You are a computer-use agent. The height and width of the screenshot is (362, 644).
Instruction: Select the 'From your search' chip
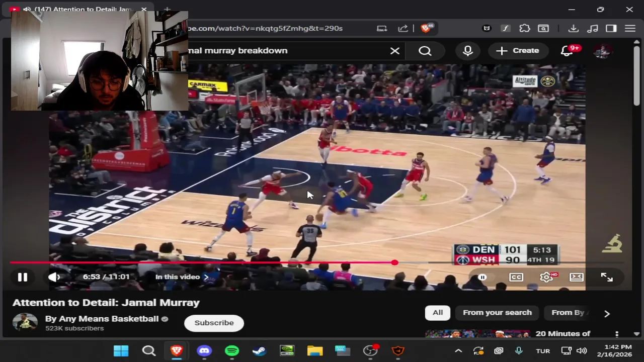tap(497, 313)
